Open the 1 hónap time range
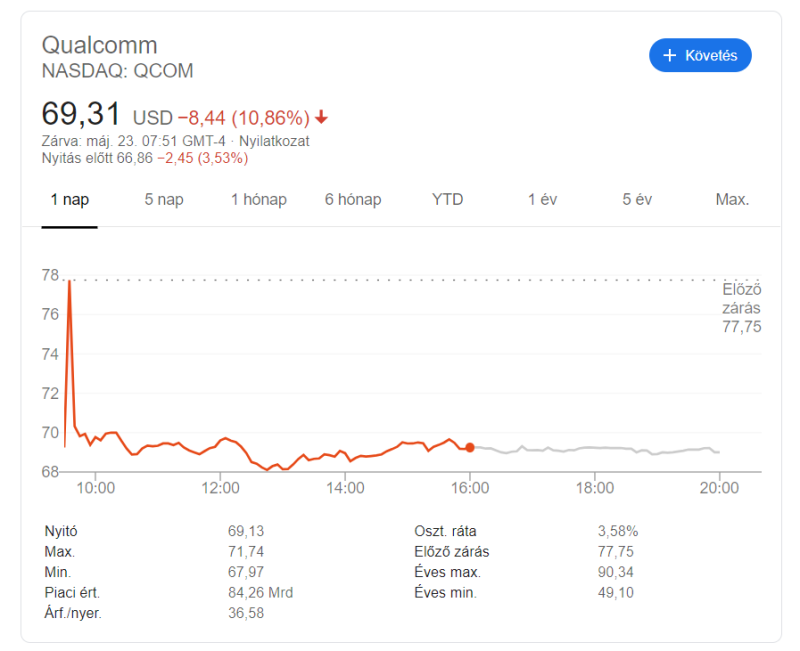This screenshot has width=800, height=651. coord(259,199)
